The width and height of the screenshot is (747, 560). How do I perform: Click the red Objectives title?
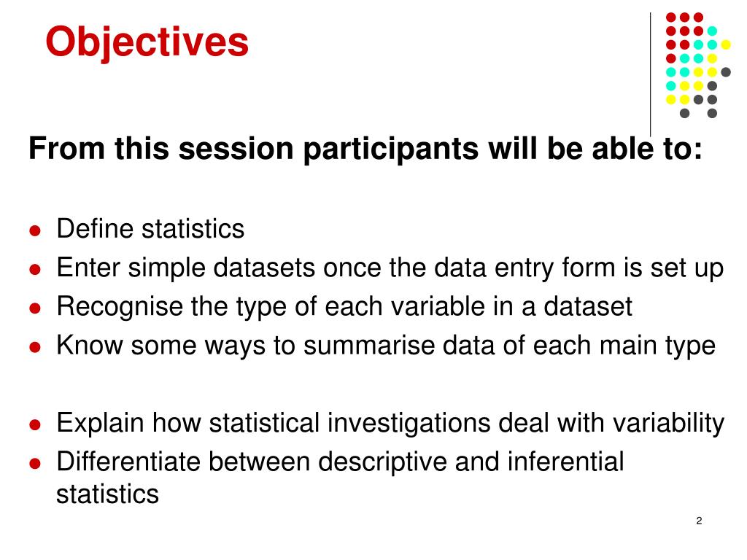tap(147, 43)
